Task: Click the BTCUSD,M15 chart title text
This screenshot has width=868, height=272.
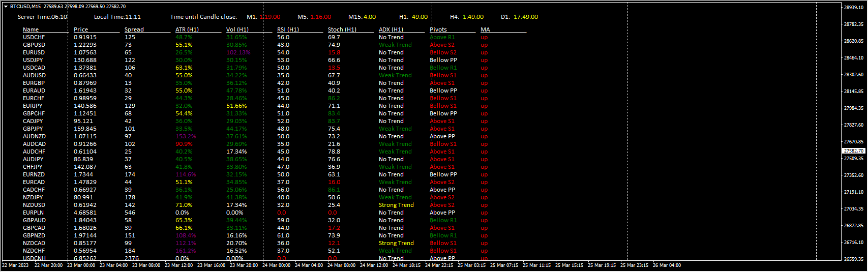Action: [26, 7]
